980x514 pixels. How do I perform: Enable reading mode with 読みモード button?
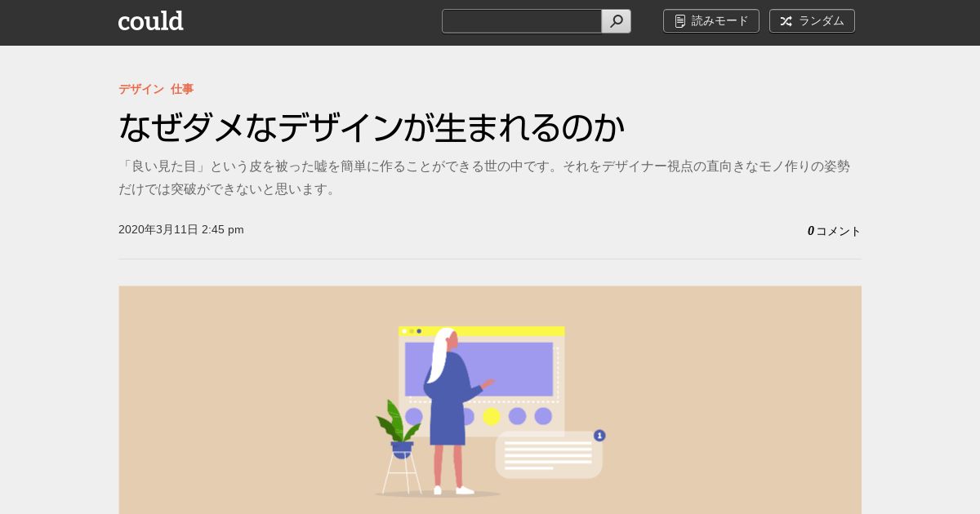[x=711, y=21]
